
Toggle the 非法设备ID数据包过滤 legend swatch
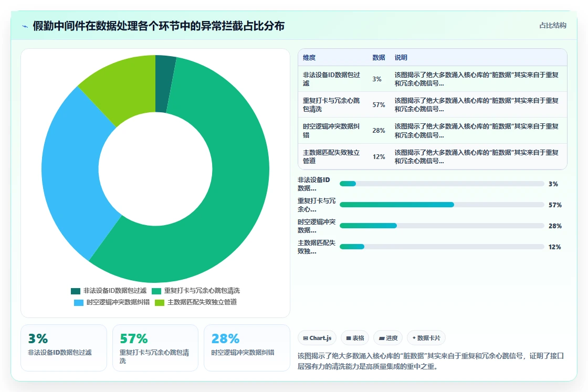pyautogui.click(x=76, y=291)
